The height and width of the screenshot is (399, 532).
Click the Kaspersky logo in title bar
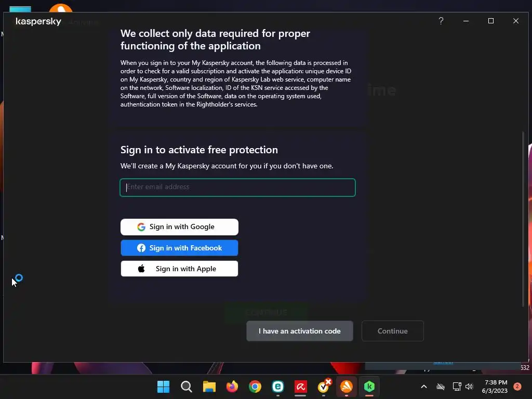(38, 21)
